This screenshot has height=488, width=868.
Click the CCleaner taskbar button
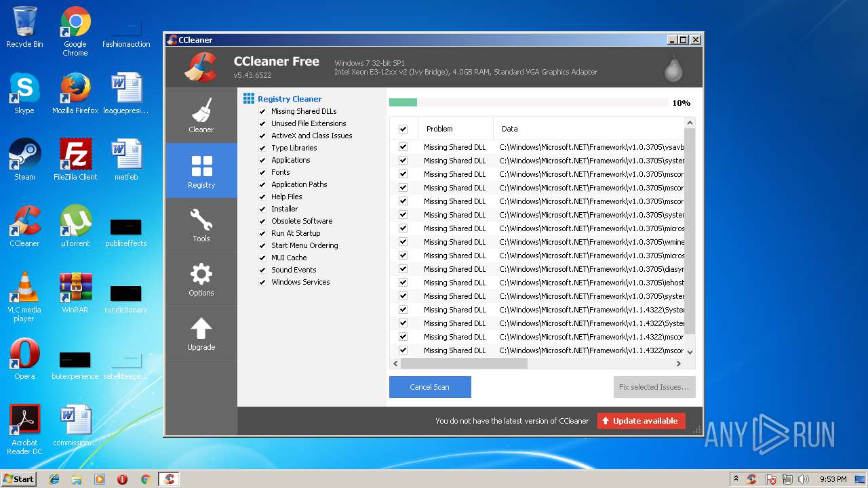click(169, 479)
